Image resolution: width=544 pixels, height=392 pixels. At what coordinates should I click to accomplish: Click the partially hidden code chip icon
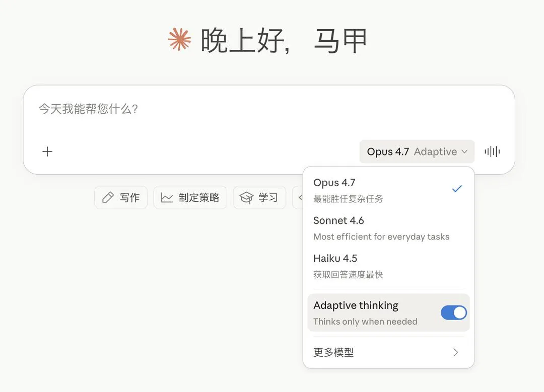[300, 198]
